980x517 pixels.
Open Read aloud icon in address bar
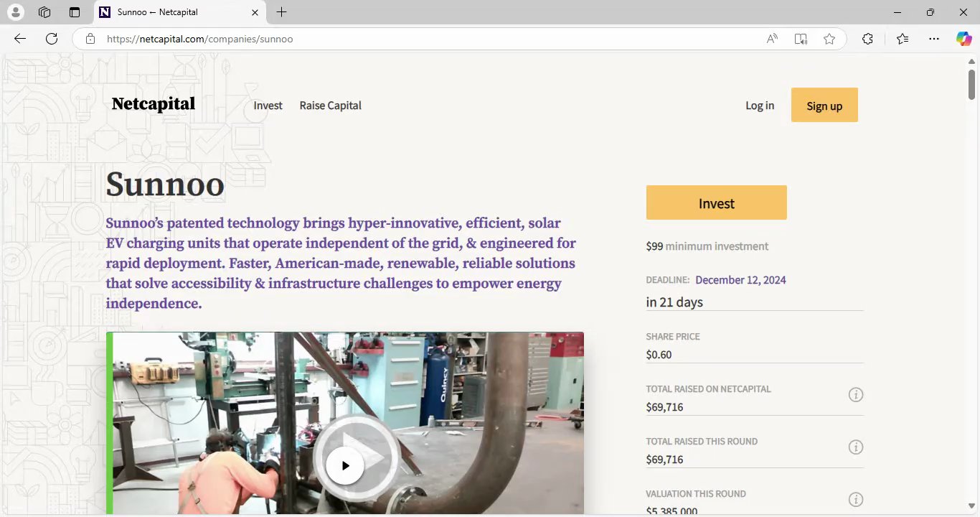(772, 39)
